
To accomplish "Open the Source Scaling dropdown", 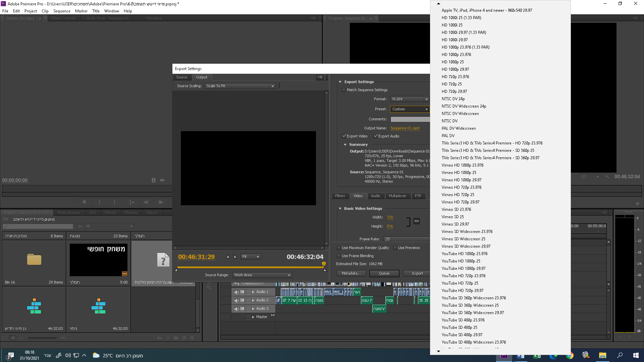I will pos(240,86).
